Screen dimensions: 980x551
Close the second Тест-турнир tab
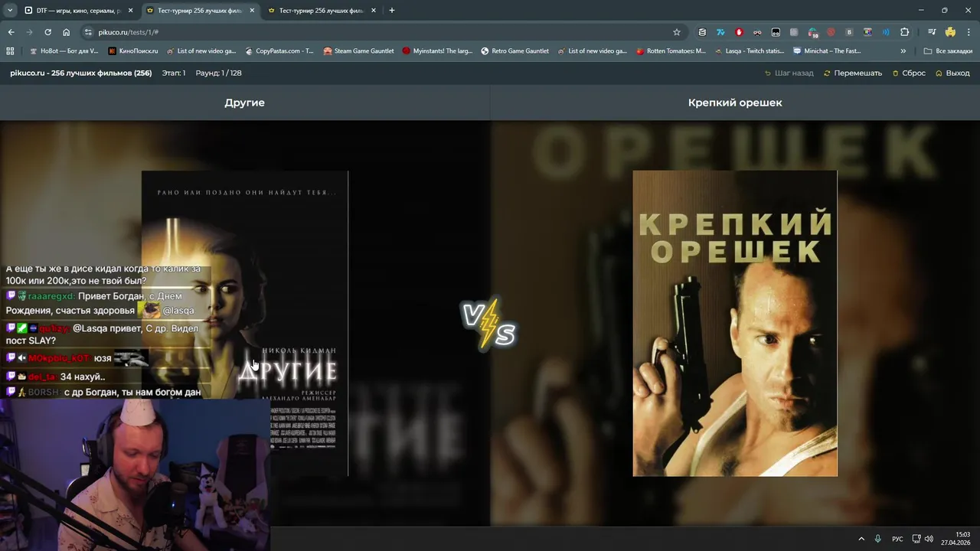374,11
